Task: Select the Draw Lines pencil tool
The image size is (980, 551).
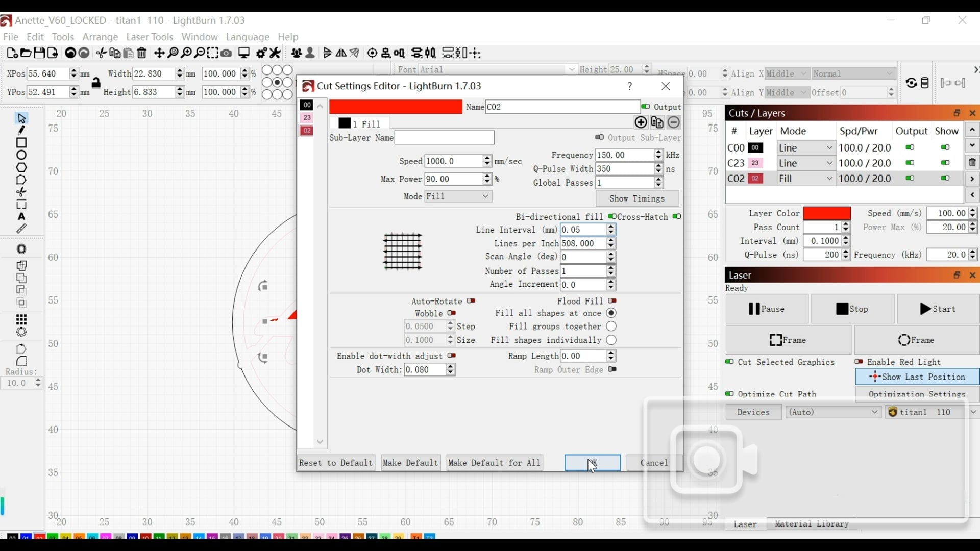Action: pyautogui.click(x=21, y=131)
